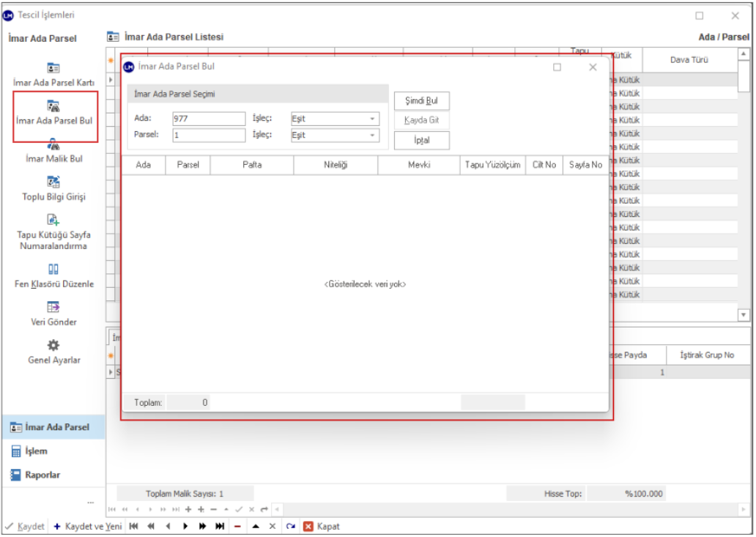Click the Şimdi Bul button

421,101
